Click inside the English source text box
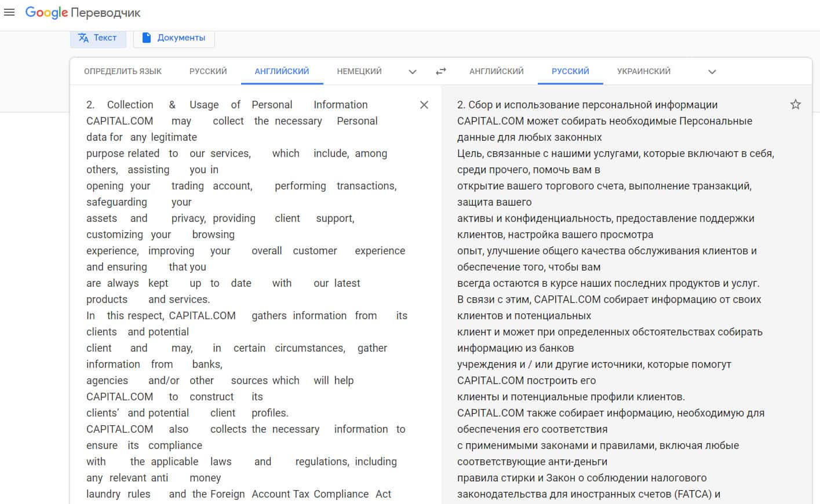The image size is (820, 504). click(243, 266)
